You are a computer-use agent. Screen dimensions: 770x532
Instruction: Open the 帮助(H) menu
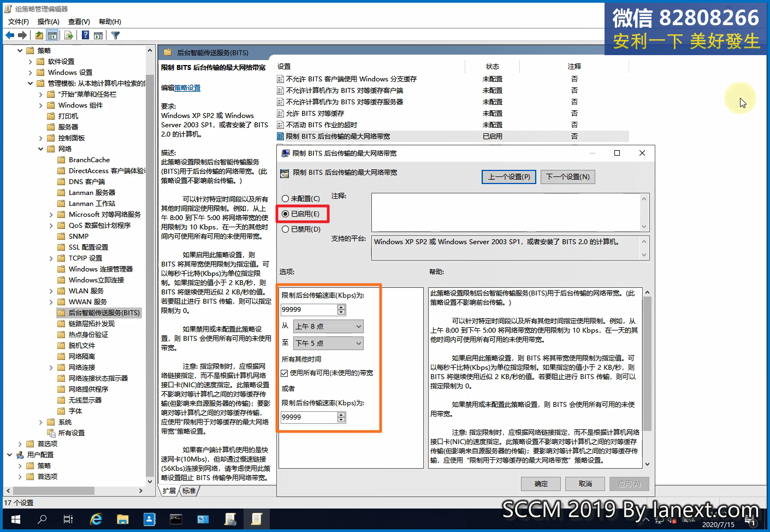coord(110,22)
